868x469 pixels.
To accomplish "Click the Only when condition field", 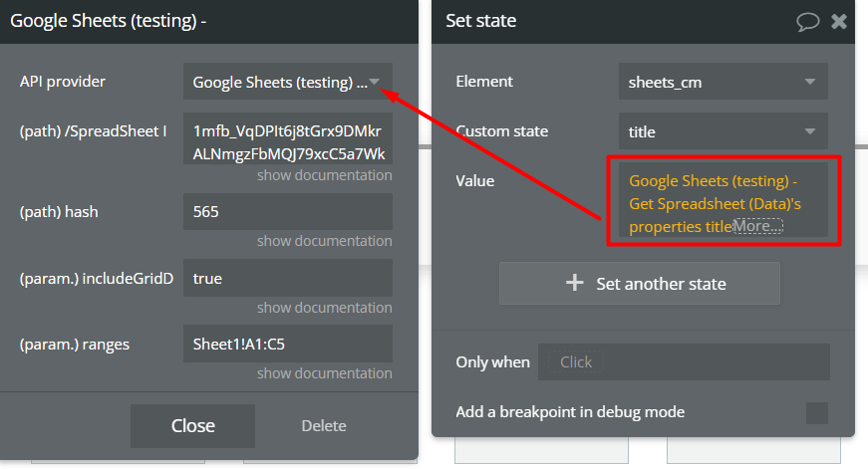I will [x=684, y=362].
